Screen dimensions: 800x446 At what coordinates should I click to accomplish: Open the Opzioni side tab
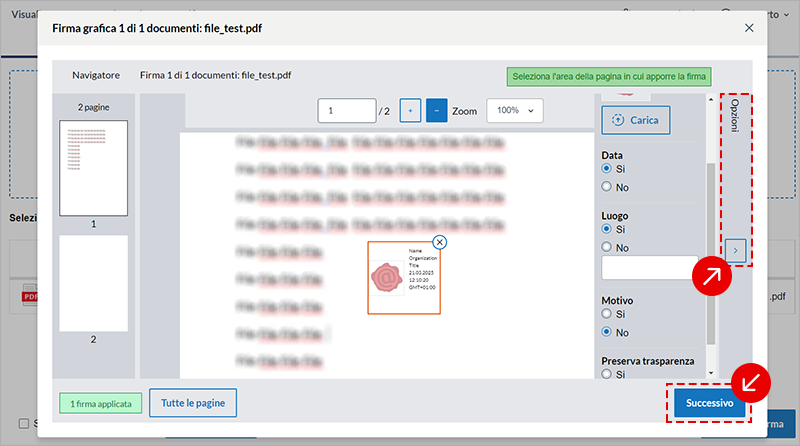(x=735, y=119)
